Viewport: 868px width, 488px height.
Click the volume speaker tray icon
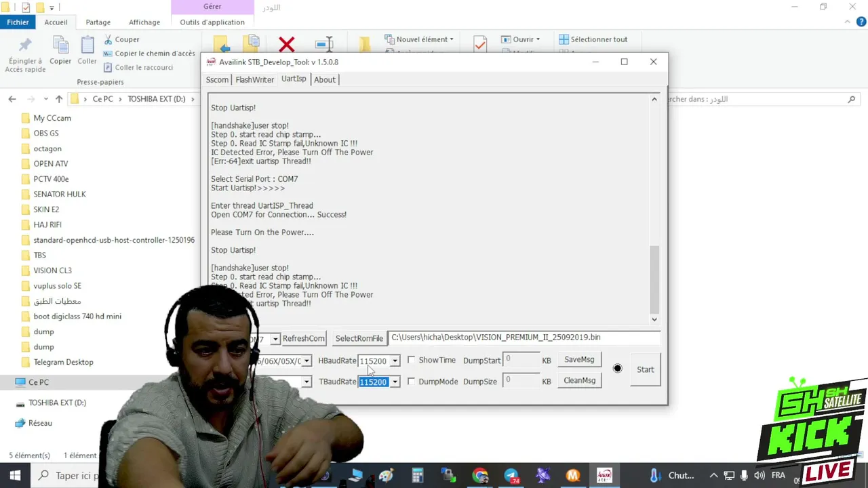[x=759, y=475]
